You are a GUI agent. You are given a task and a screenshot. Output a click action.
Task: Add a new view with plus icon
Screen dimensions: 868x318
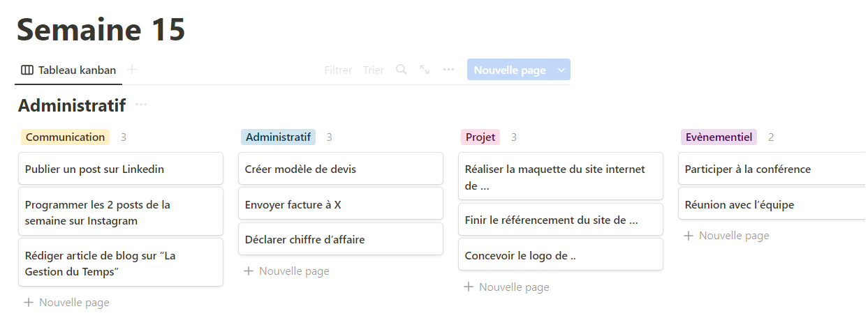coord(132,70)
